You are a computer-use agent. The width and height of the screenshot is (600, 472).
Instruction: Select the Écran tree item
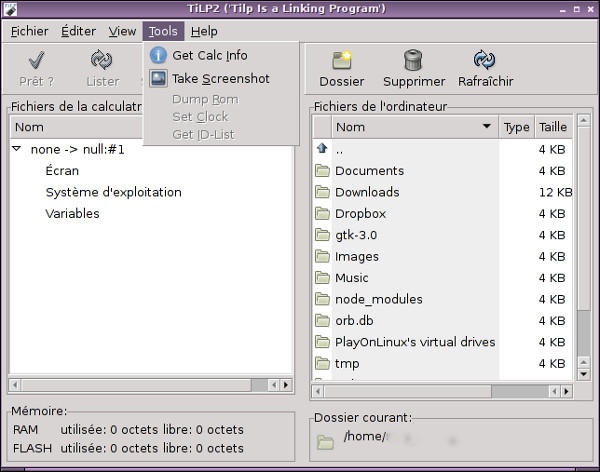point(62,170)
